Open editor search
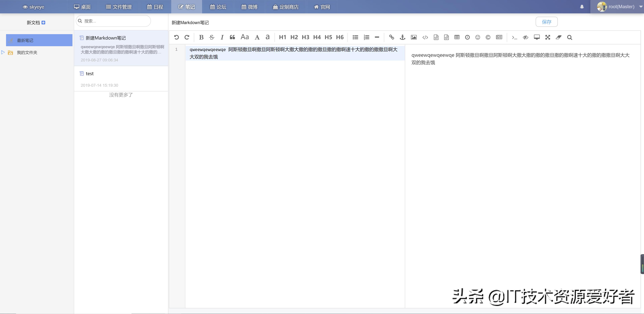Viewport: 644px width, 314px height. [x=570, y=37]
